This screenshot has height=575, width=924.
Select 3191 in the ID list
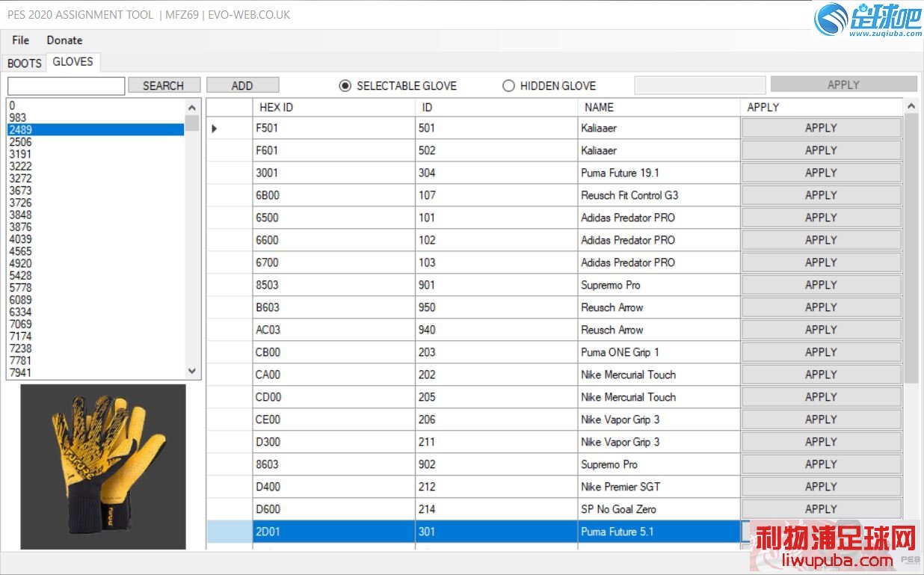click(96, 154)
